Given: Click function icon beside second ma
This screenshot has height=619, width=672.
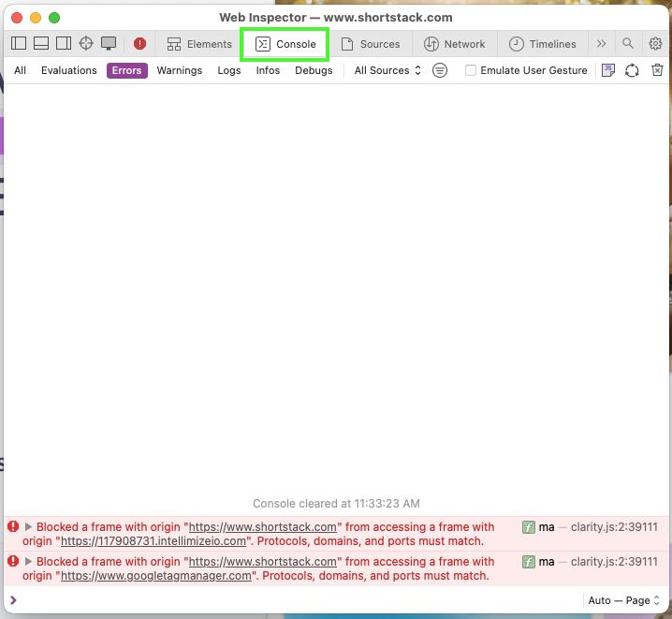Looking at the screenshot, I should tap(529, 562).
